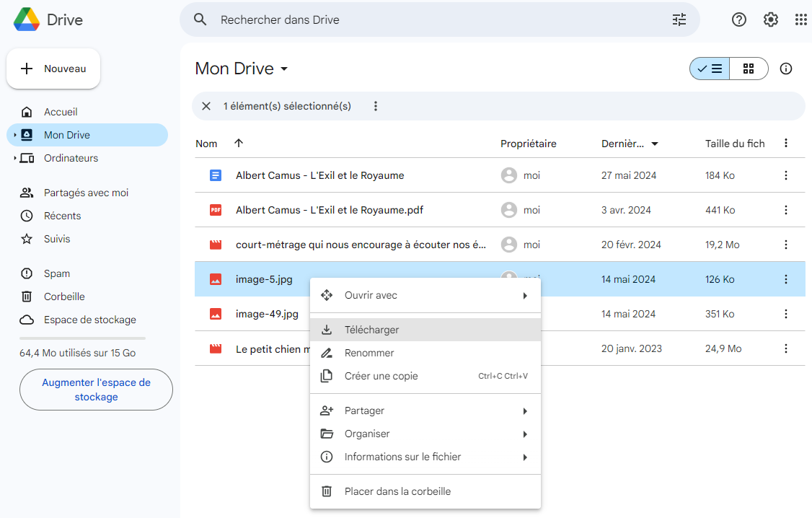Expand the Mon Drive title dropdown
The height and width of the screenshot is (518, 812).
point(284,69)
